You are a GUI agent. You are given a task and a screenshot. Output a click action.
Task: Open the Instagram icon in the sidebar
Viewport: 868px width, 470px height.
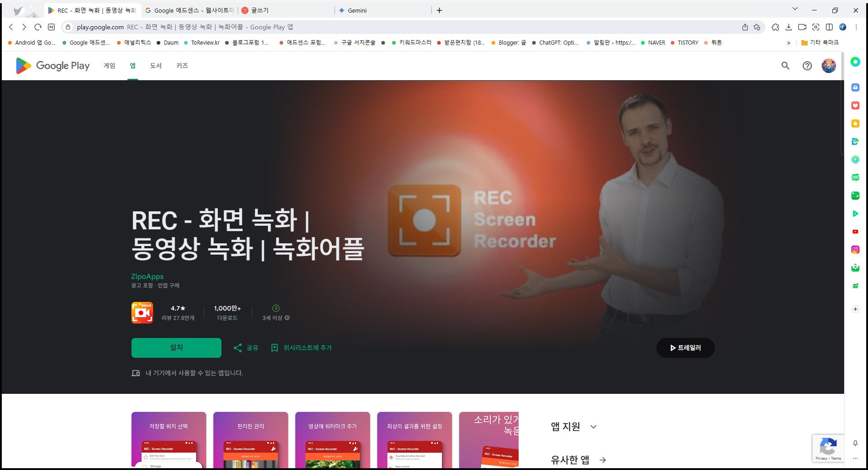click(x=855, y=249)
